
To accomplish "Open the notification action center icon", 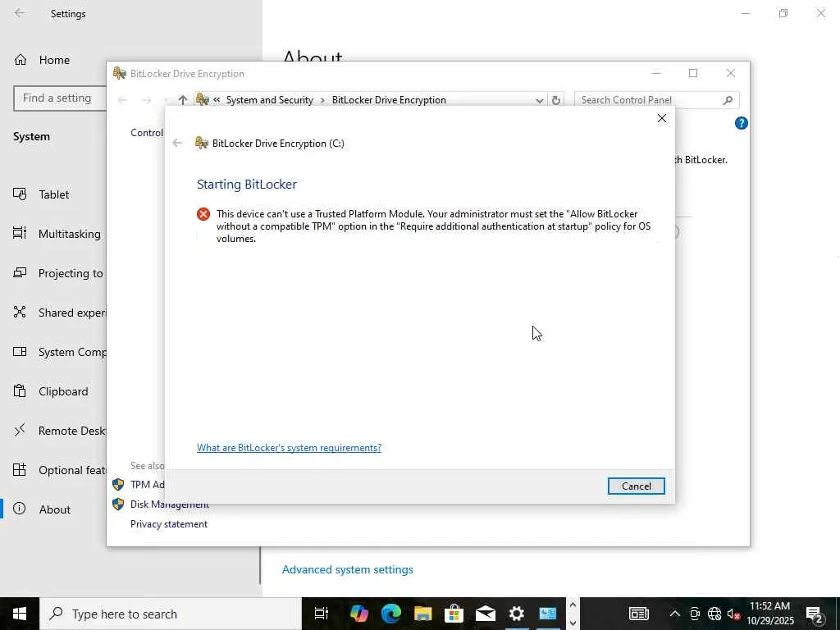I will (815, 614).
